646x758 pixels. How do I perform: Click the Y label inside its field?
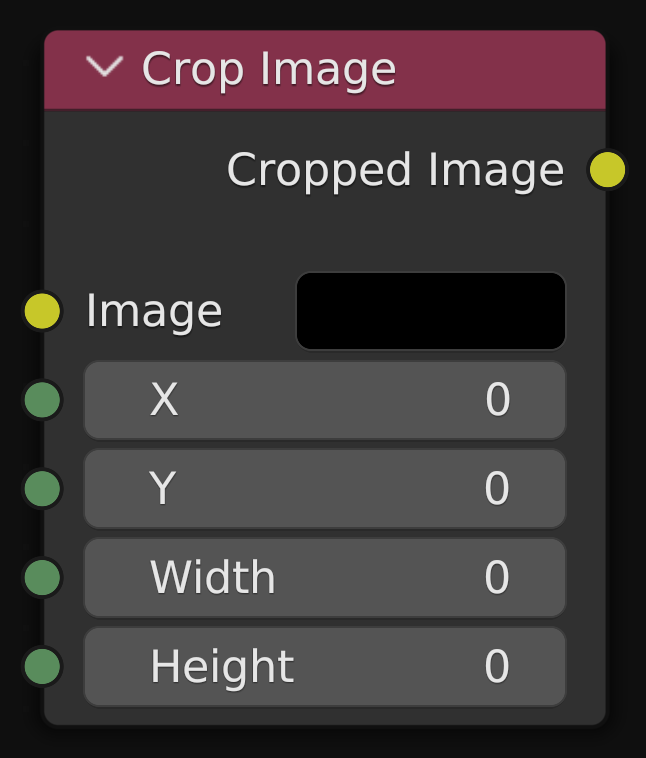(163, 489)
